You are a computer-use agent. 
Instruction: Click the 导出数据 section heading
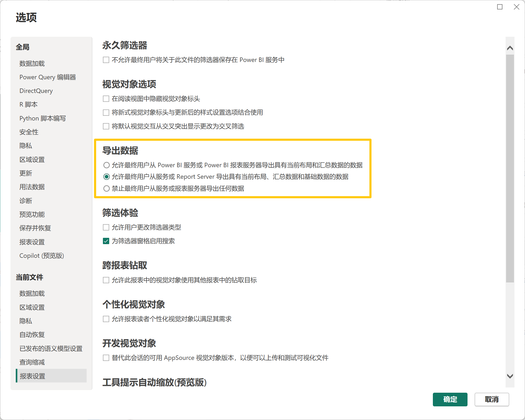(120, 151)
